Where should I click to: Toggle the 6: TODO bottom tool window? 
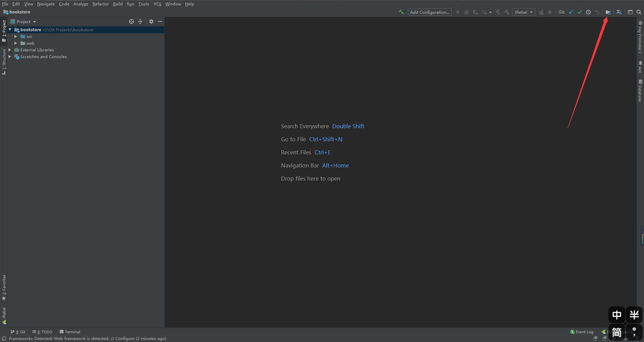(x=42, y=332)
